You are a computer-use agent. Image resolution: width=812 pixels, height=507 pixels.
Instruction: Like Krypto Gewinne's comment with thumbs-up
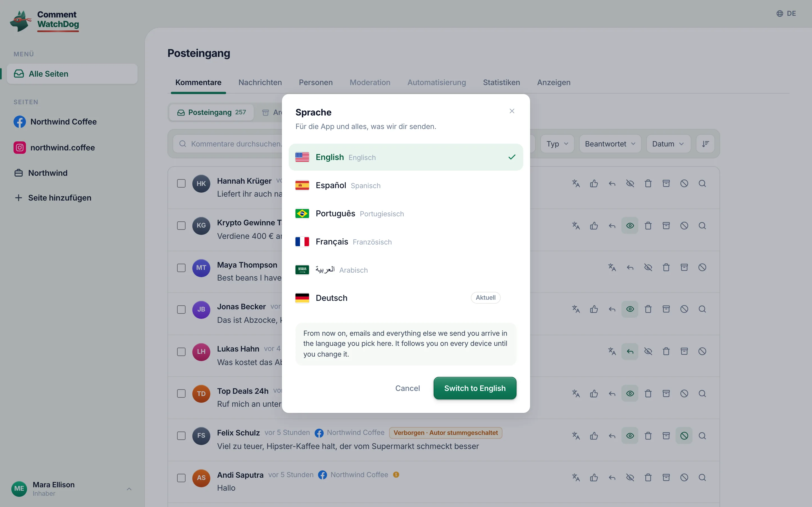(594, 226)
